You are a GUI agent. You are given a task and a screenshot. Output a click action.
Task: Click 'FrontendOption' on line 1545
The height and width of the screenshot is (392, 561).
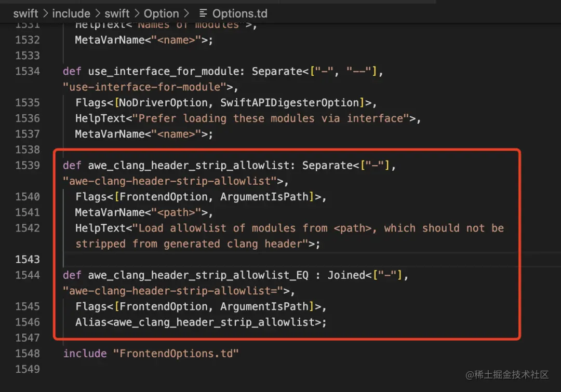pyautogui.click(x=164, y=306)
